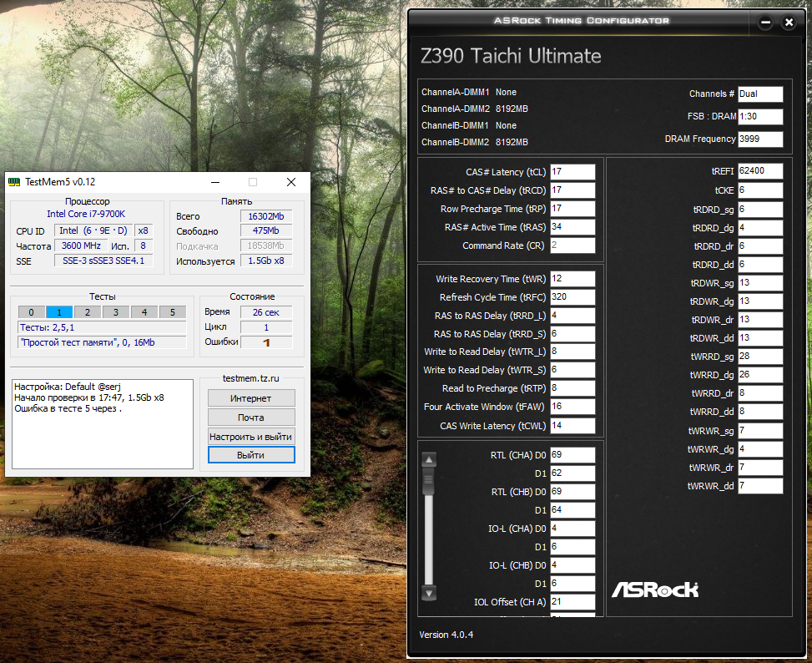
Task: Click the tRRD_L value field
Action: click(x=572, y=316)
